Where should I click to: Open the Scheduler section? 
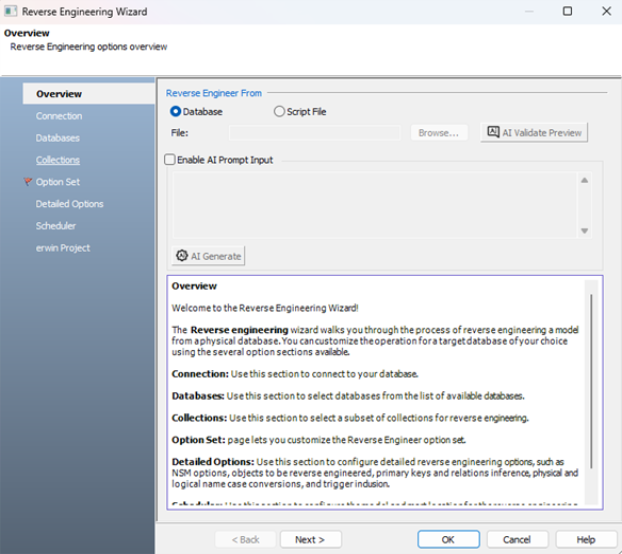click(x=56, y=226)
